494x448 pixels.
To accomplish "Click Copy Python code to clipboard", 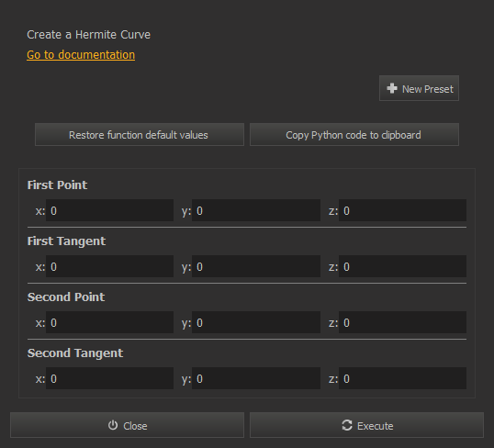I will pyautogui.click(x=354, y=135).
